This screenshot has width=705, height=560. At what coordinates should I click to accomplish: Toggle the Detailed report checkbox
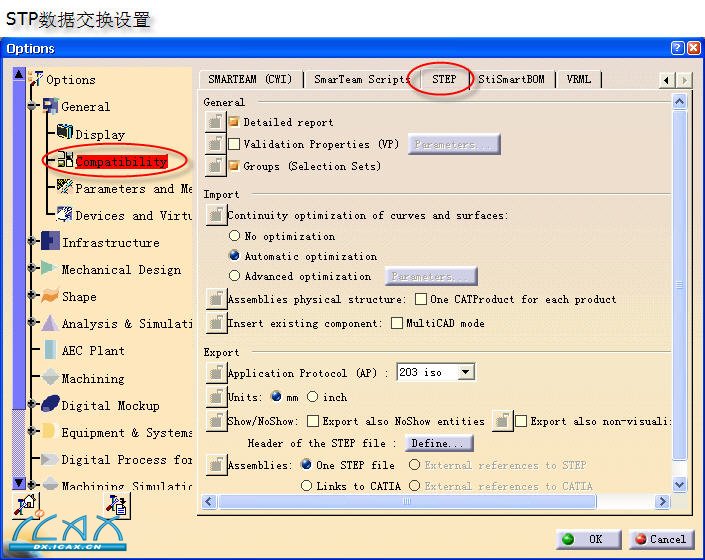pos(234,122)
